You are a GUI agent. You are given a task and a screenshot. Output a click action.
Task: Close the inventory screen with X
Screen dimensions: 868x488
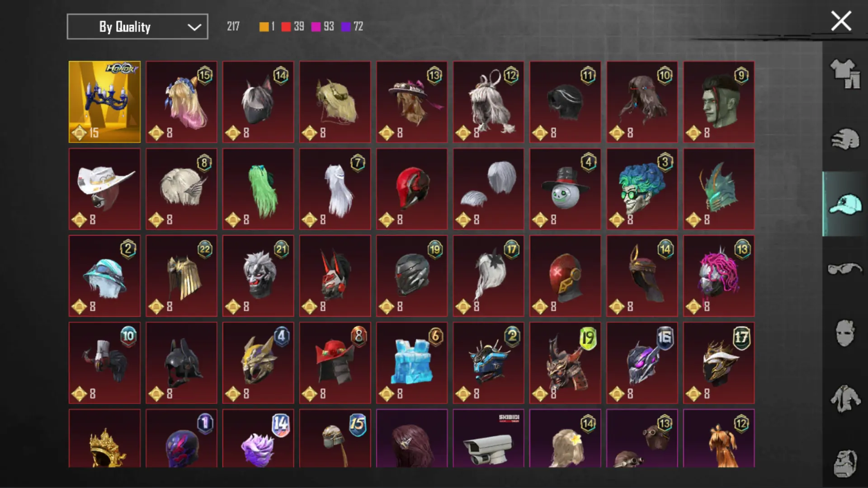tap(841, 21)
